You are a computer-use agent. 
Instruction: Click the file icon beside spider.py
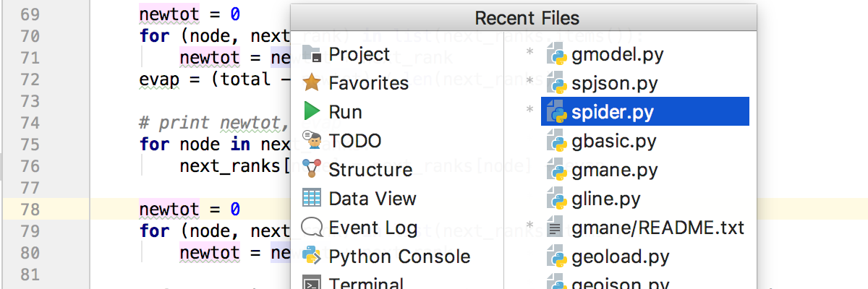click(x=556, y=112)
